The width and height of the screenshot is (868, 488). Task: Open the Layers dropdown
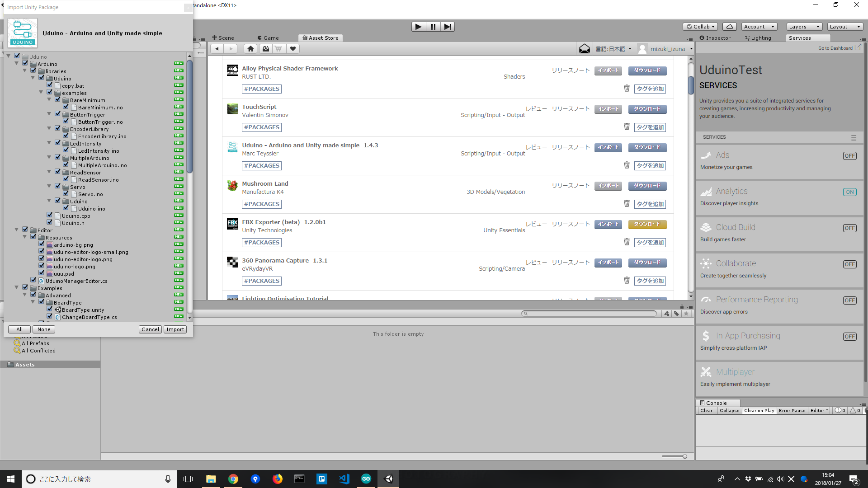click(x=804, y=27)
